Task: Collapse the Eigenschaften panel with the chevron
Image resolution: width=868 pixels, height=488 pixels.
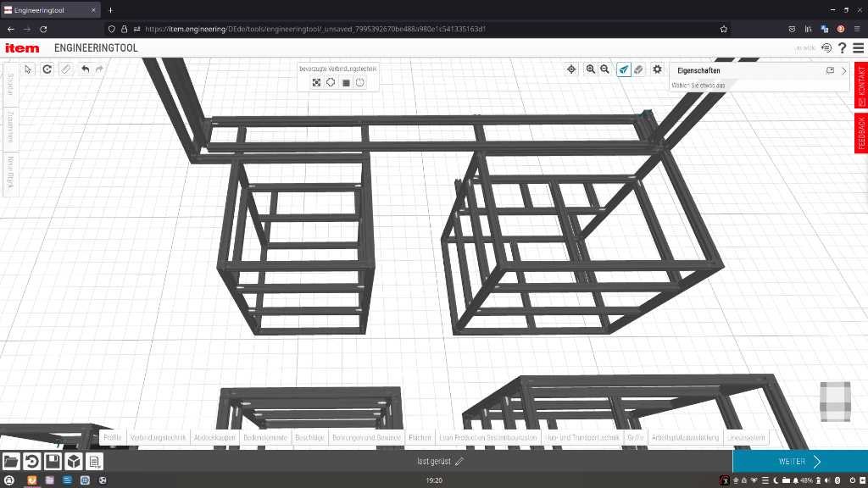Action: click(843, 71)
